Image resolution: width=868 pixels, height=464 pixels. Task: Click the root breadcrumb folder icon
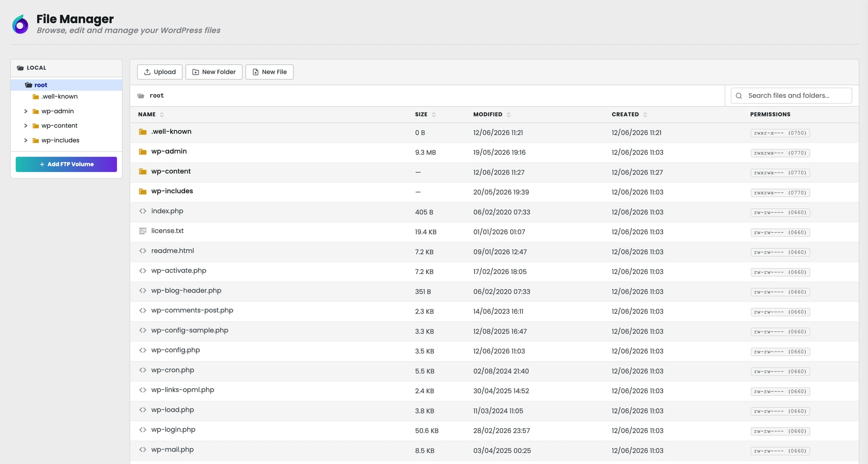141,96
